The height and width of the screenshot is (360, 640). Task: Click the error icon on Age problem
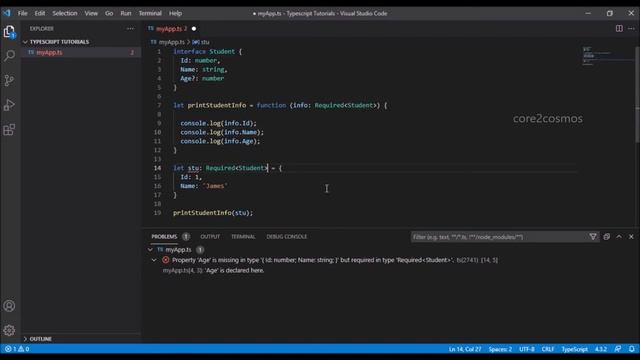(165, 260)
